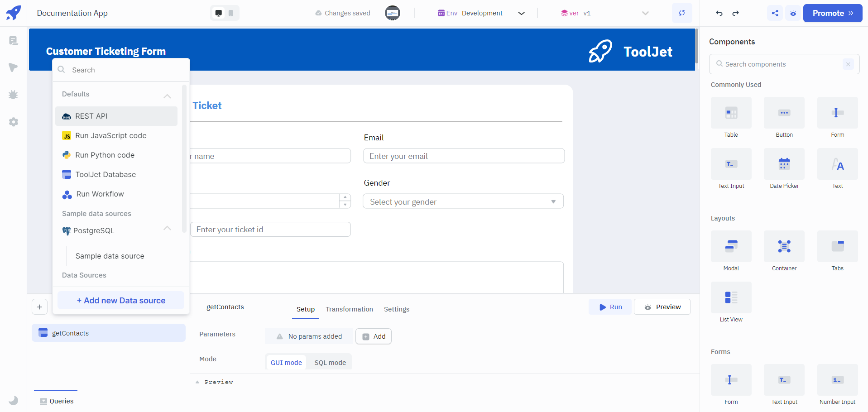Open the app settings gear icon

[13, 122]
